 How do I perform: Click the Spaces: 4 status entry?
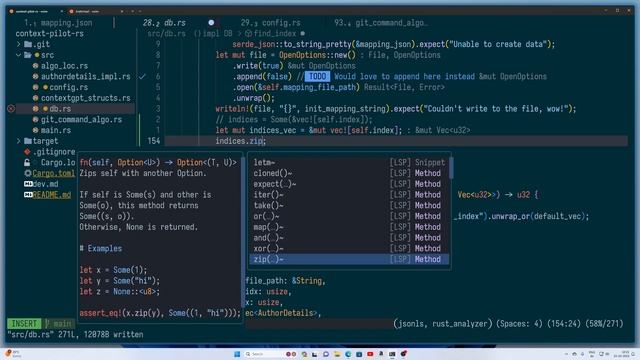pos(520,324)
